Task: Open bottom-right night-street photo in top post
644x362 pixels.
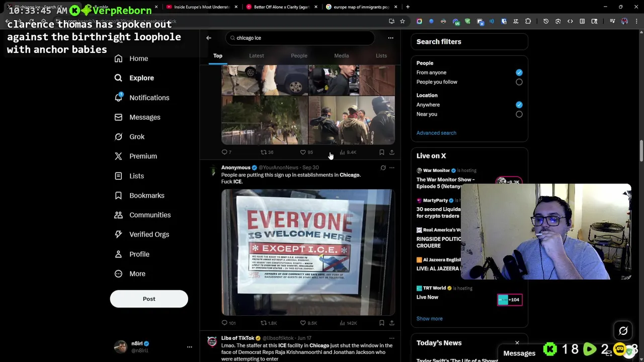Action: (x=352, y=120)
